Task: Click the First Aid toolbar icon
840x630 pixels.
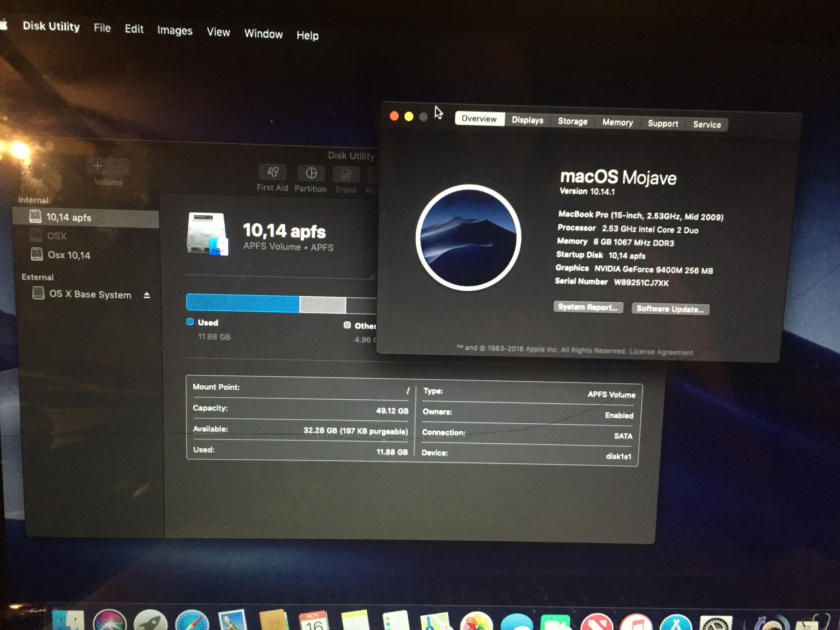Action: [x=272, y=173]
